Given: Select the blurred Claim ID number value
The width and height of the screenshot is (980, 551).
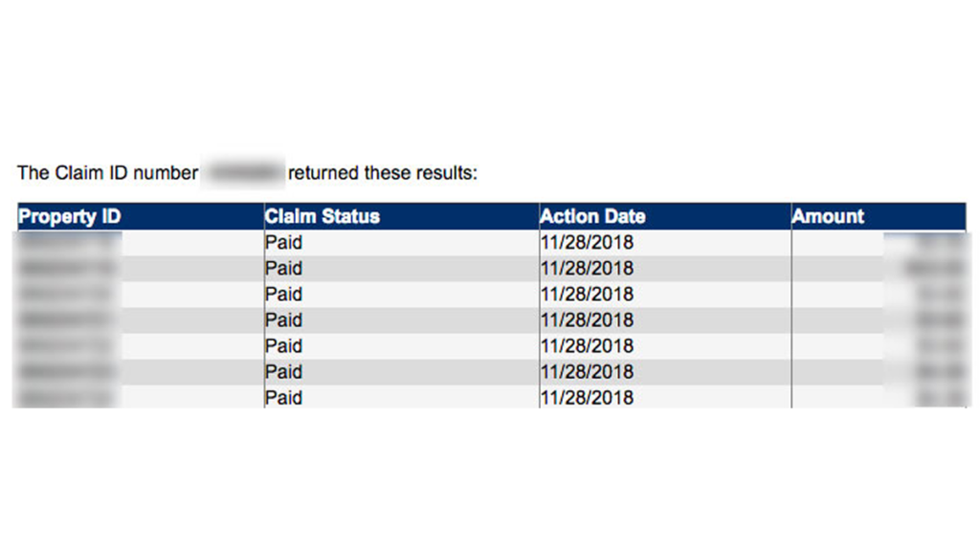Looking at the screenshot, I should point(244,172).
